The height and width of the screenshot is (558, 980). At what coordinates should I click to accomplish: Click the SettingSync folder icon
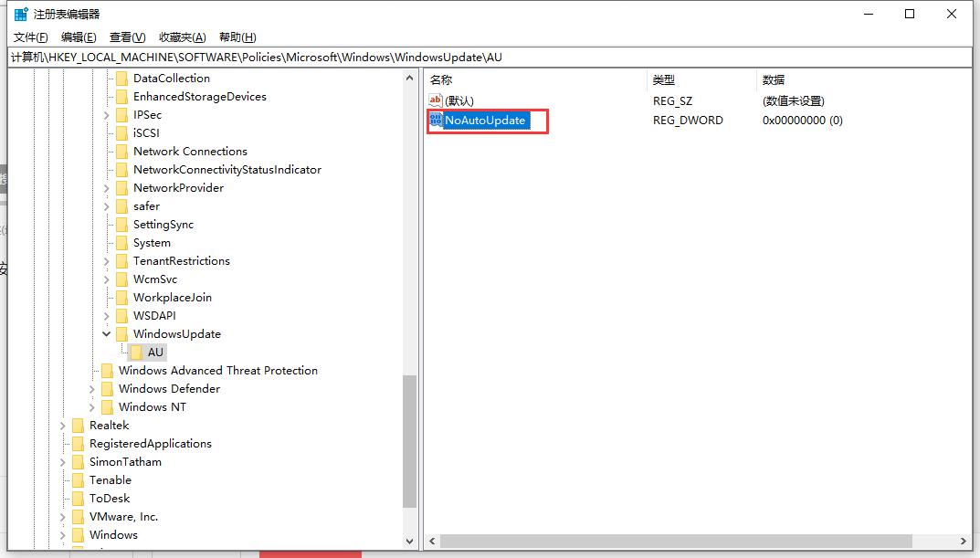tap(121, 225)
